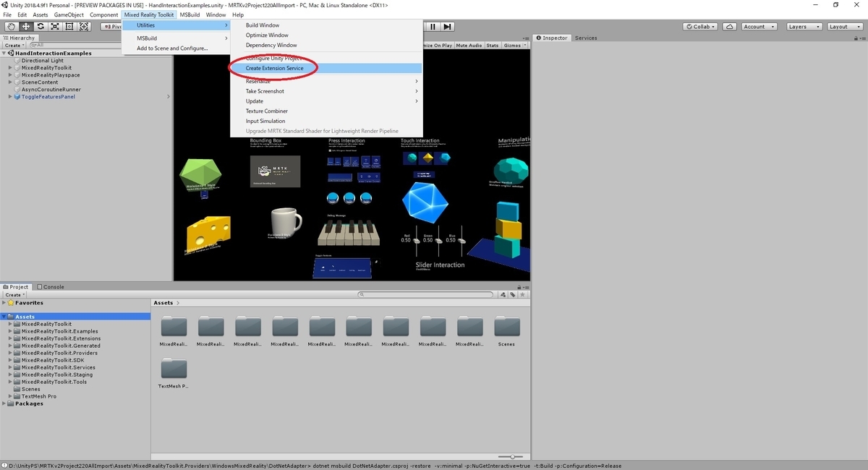Open the Account dropdown
This screenshot has height=470, width=868.
(759, 27)
